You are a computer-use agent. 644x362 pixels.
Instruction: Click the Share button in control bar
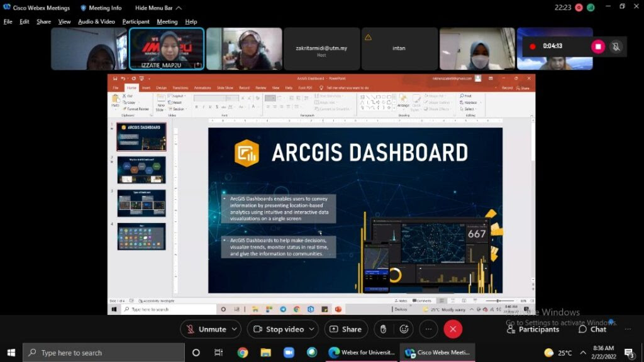pos(346,329)
